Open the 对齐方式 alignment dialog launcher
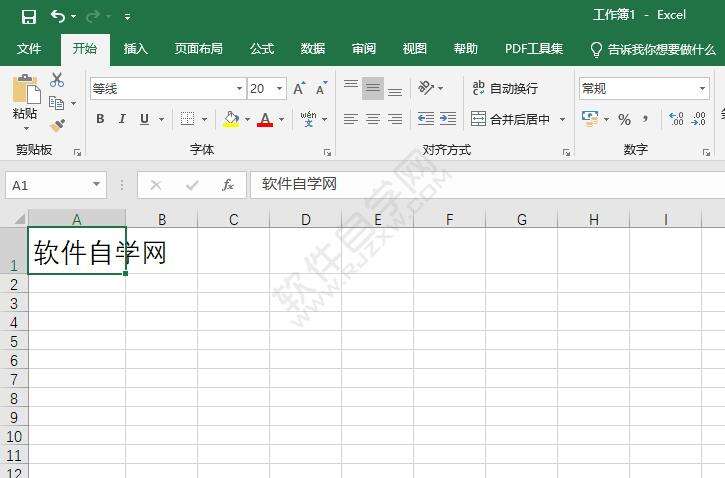The height and width of the screenshot is (478, 725). (x=566, y=152)
